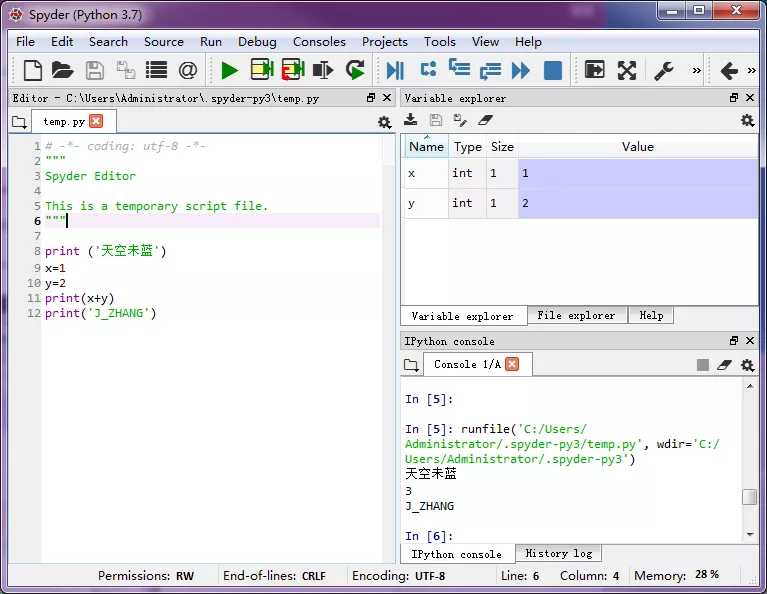
Task: Sort by Size column header
Action: [502, 147]
